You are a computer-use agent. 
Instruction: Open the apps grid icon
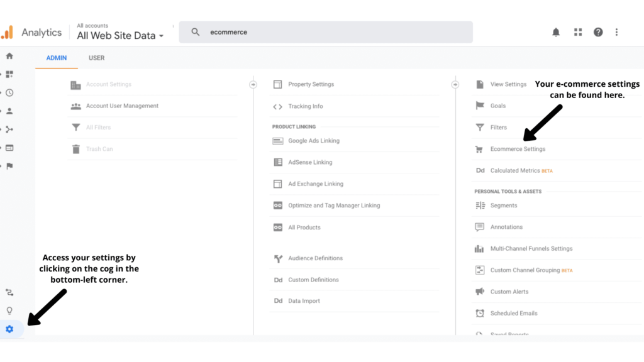(x=578, y=32)
